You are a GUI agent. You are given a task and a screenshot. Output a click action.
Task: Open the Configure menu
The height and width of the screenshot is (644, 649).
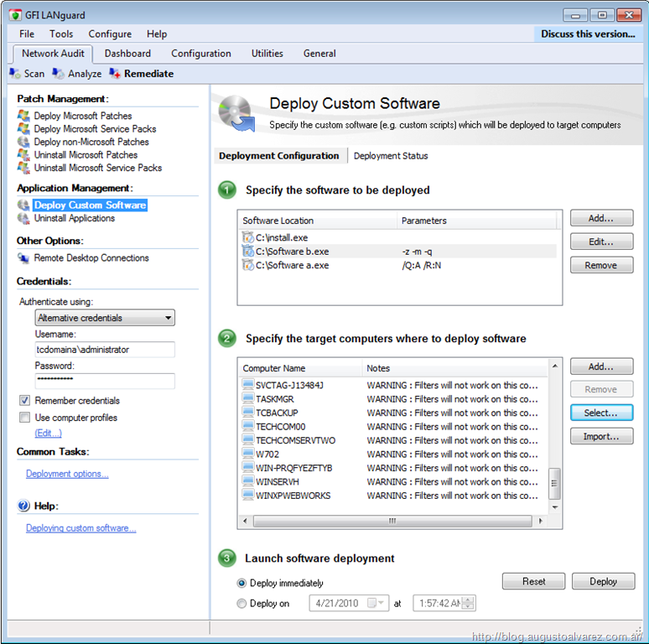(110, 34)
